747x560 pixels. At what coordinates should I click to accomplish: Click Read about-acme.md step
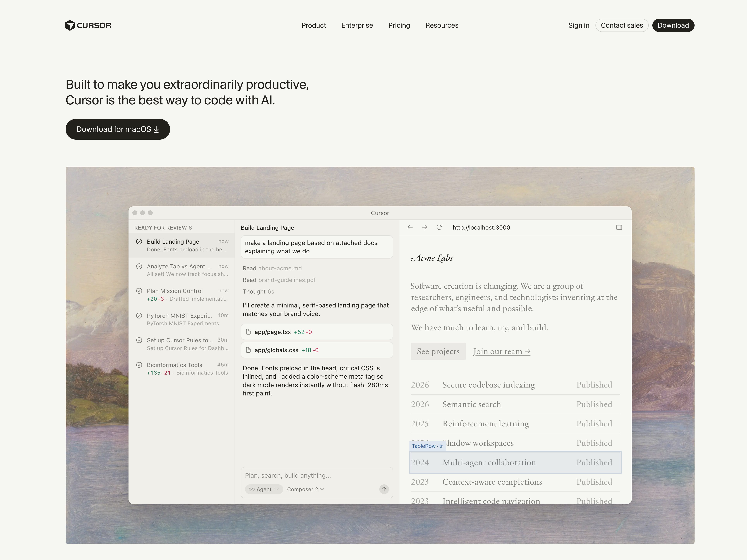[272, 268]
